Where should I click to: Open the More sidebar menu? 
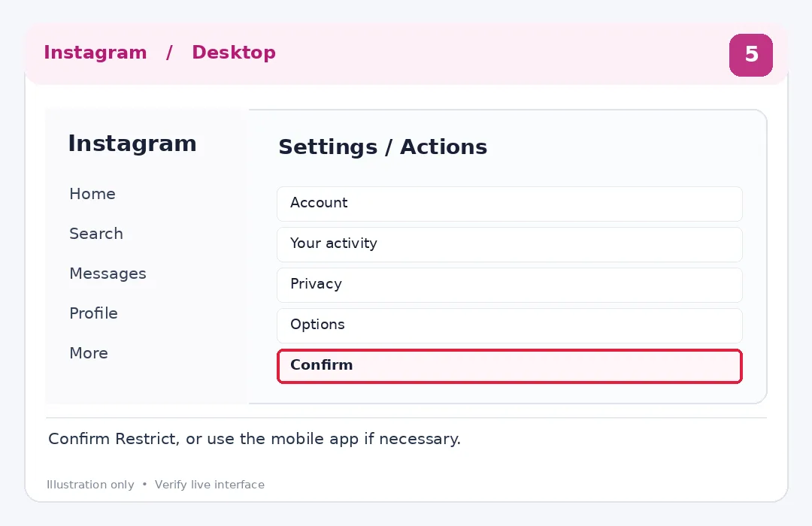pos(89,353)
